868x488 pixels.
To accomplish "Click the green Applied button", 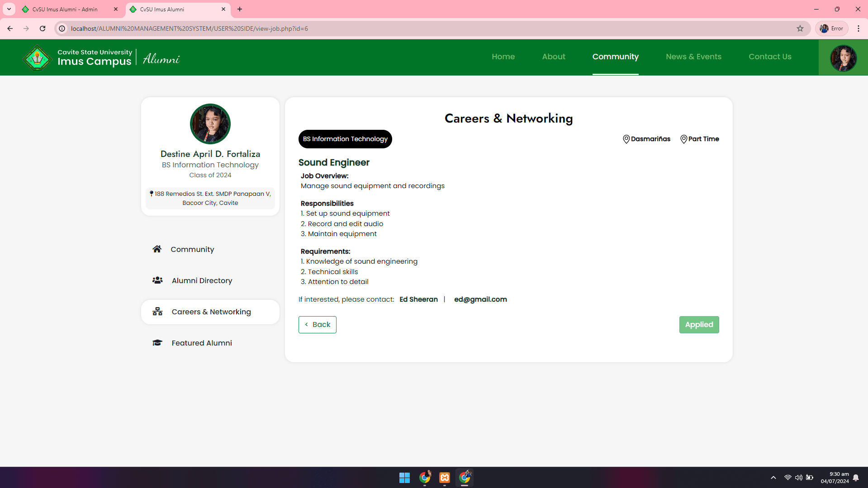I will (x=699, y=325).
